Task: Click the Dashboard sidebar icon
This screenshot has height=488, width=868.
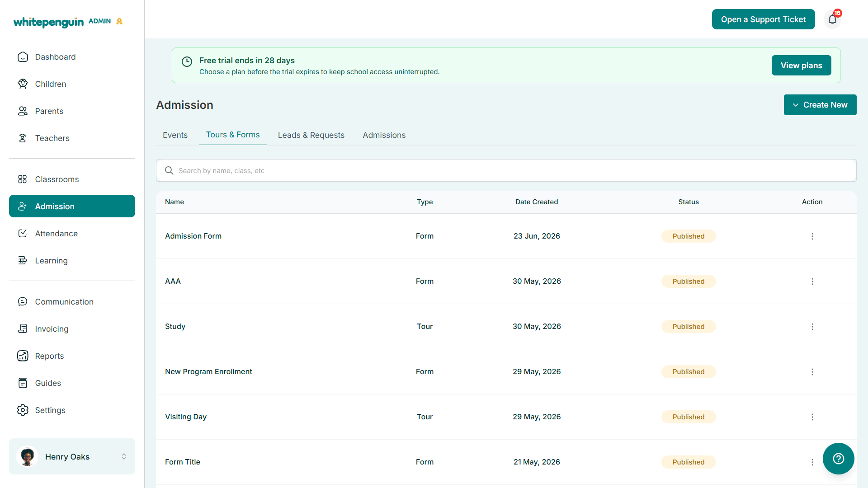Action: tap(23, 57)
